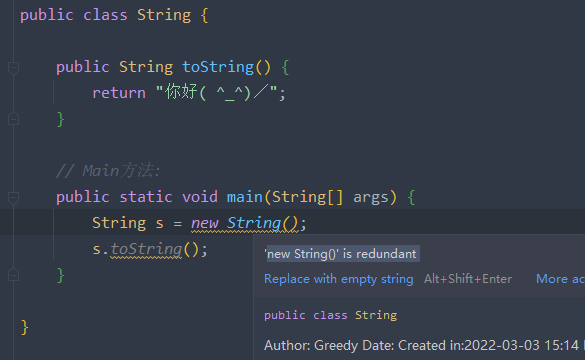Place the cursor on the class name String in the declaration
The height and width of the screenshot is (360, 585).
tap(164, 15)
